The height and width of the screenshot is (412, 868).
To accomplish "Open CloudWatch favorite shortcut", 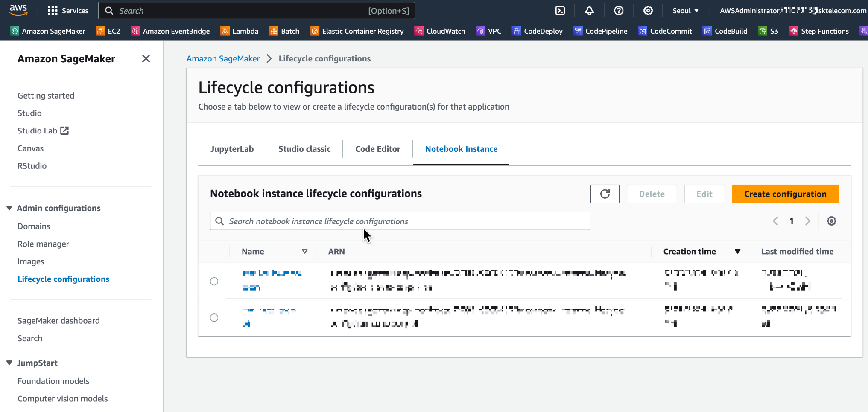I will click(440, 31).
